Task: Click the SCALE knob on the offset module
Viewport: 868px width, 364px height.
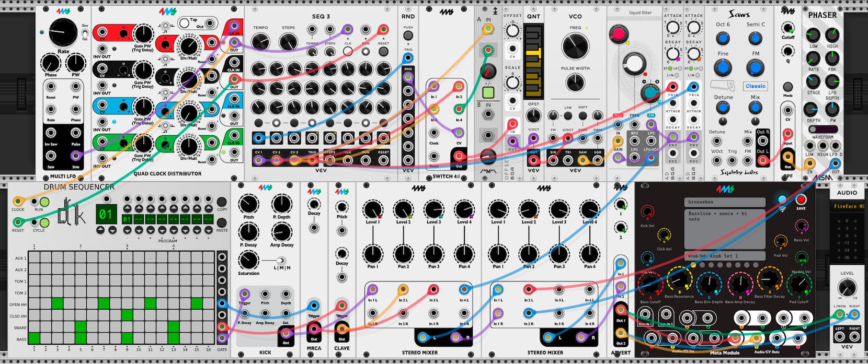Action: coord(512,83)
